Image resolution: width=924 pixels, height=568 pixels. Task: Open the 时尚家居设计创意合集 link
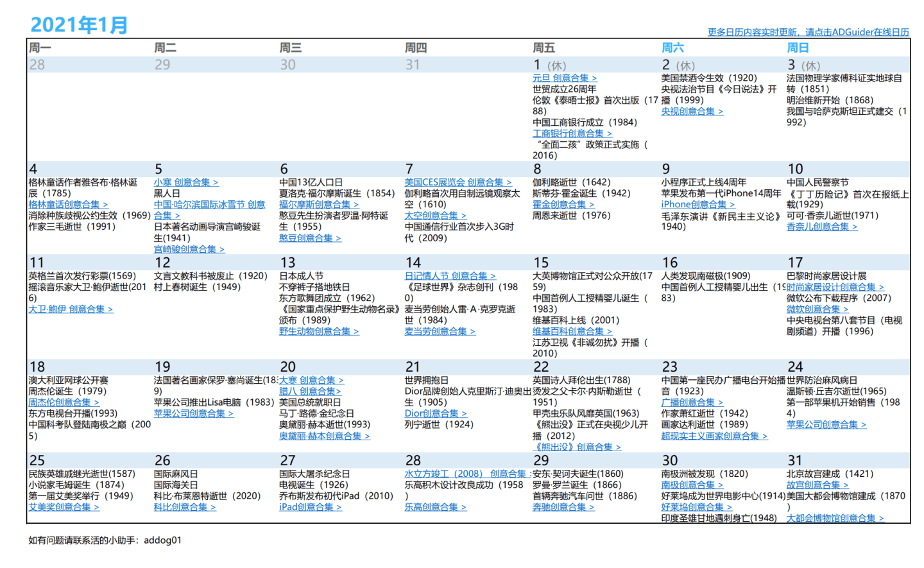tap(835, 287)
